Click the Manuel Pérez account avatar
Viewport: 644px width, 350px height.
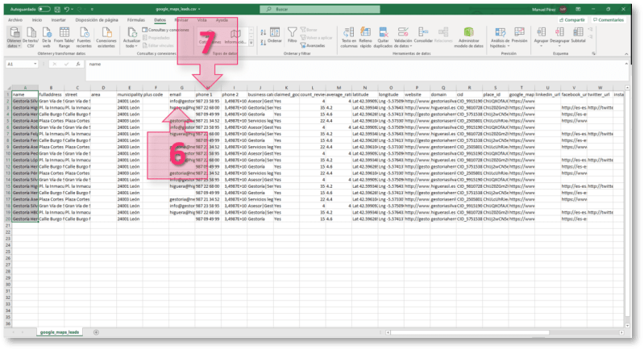coord(563,9)
